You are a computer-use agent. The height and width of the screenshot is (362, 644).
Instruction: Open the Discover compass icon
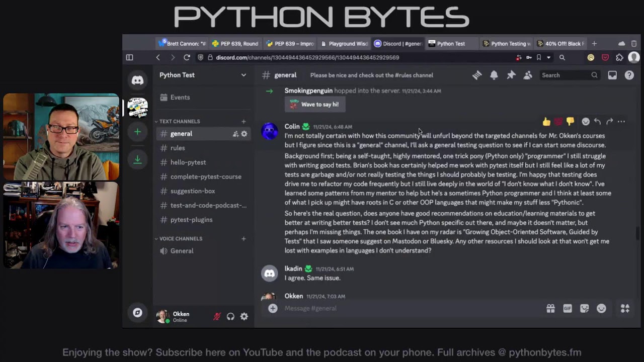(137, 313)
